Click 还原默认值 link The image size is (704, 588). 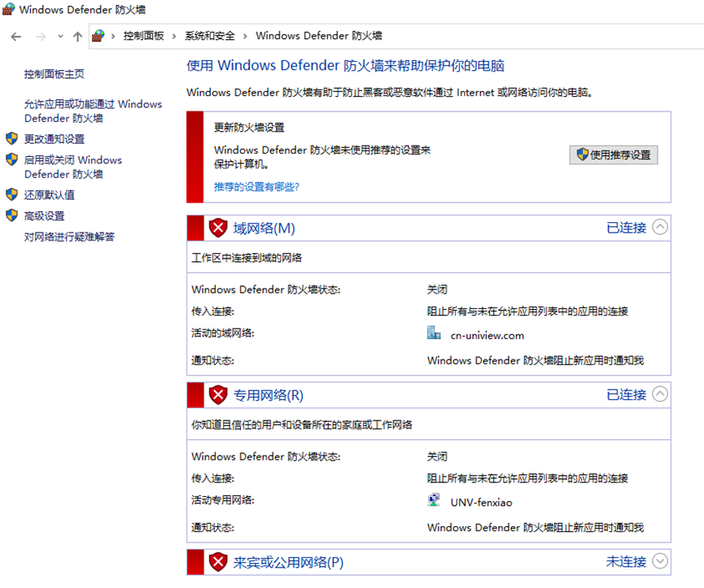[50, 195]
